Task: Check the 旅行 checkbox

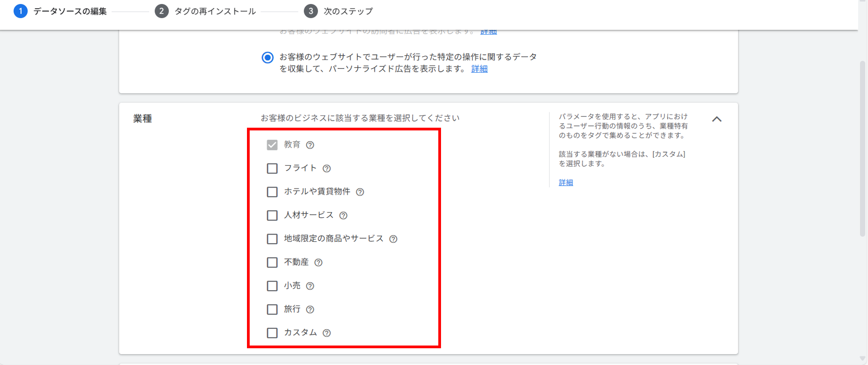Action: [272, 310]
